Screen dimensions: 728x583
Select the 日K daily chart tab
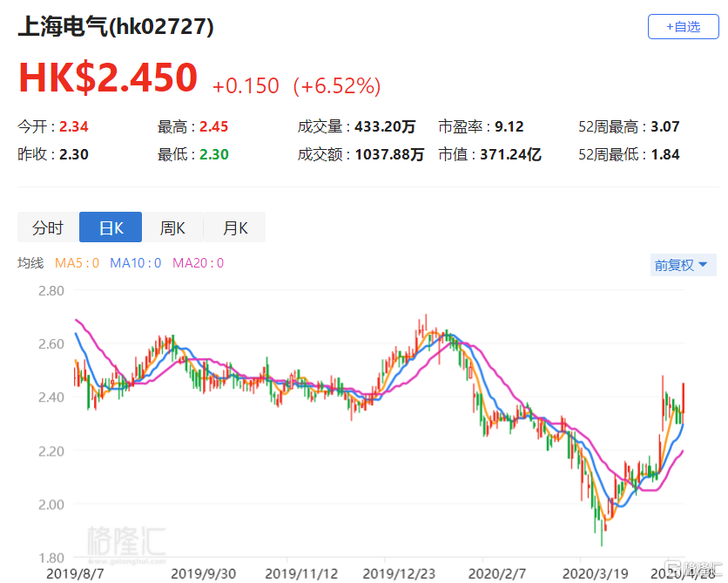tap(111, 228)
